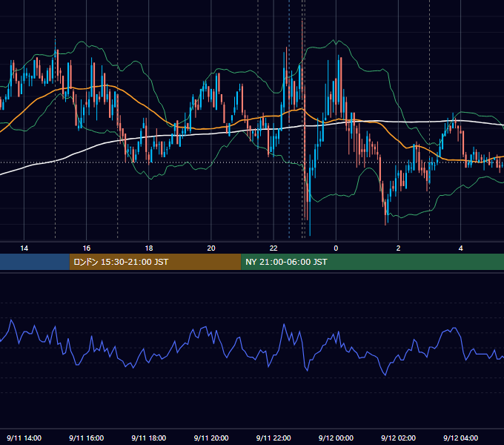Click the 9/11 16:00 date label
Viewport: 504px width, 445px height.
[x=87, y=438]
